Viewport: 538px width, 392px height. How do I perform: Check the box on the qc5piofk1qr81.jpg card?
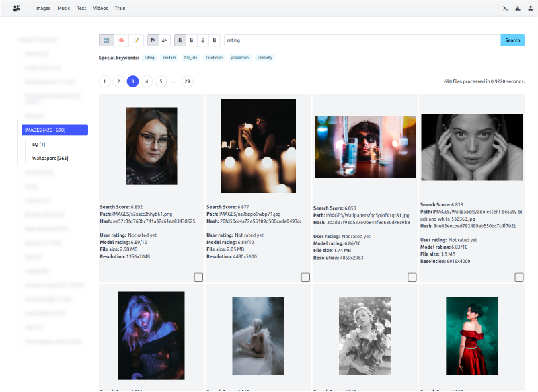(x=412, y=277)
